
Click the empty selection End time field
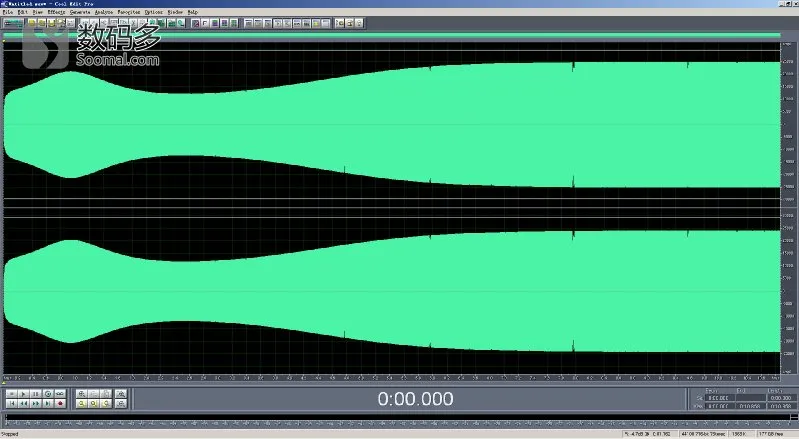point(751,398)
